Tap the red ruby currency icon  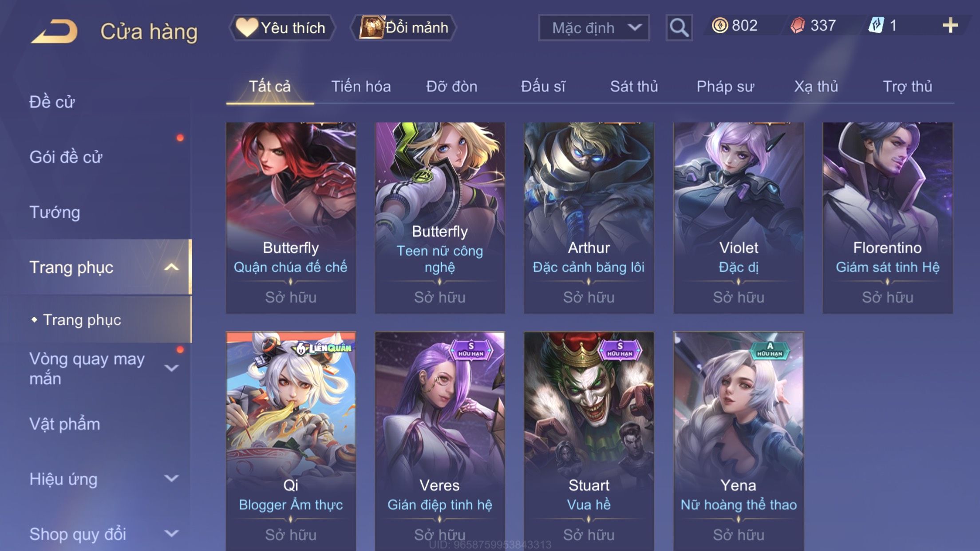[798, 26]
